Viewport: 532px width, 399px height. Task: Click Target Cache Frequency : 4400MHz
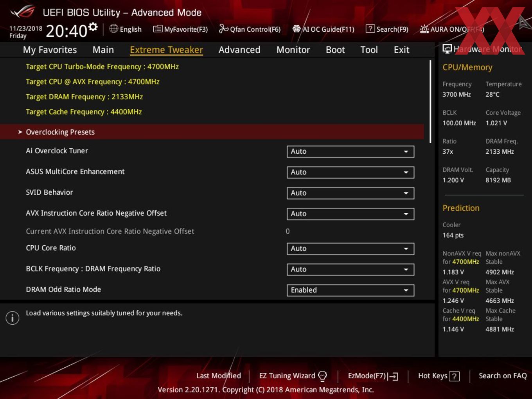click(x=84, y=112)
